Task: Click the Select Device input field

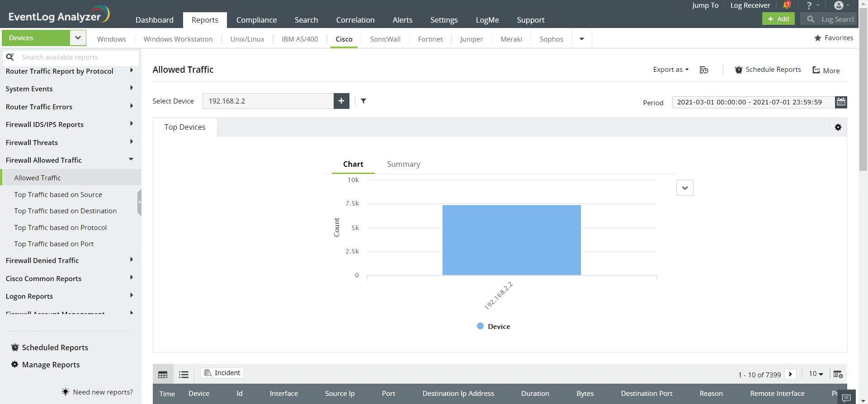Action: (268, 101)
